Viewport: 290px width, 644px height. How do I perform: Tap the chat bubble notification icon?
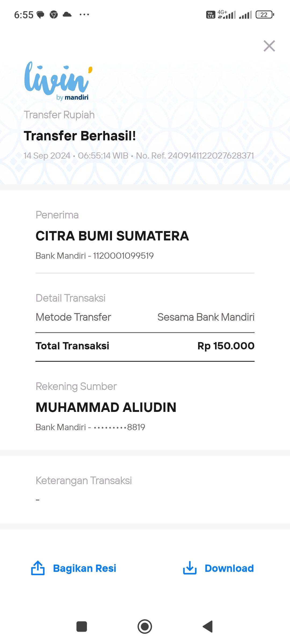pyautogui.click(x=40, y=15)
